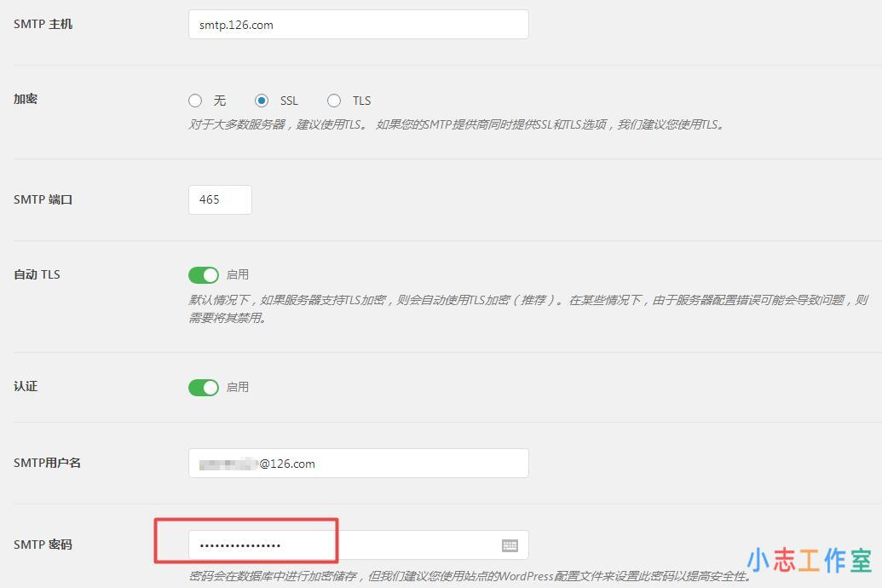Click the SMTP 端口 label
Viewport: 882px width, 588px height.
(x=43, y=199)
